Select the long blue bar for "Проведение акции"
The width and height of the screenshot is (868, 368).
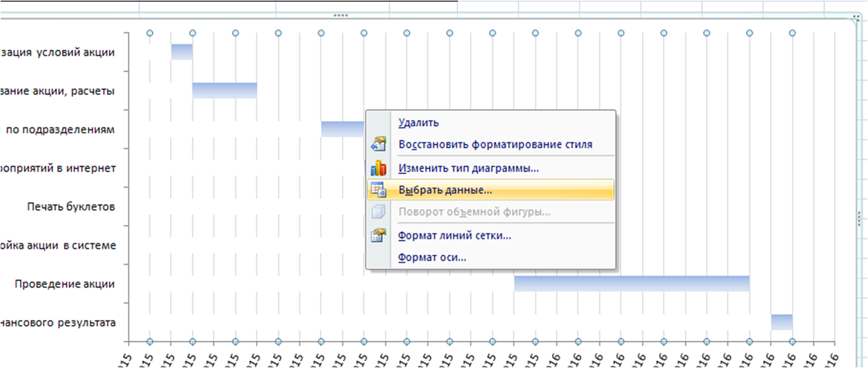(x=631, y=283)
